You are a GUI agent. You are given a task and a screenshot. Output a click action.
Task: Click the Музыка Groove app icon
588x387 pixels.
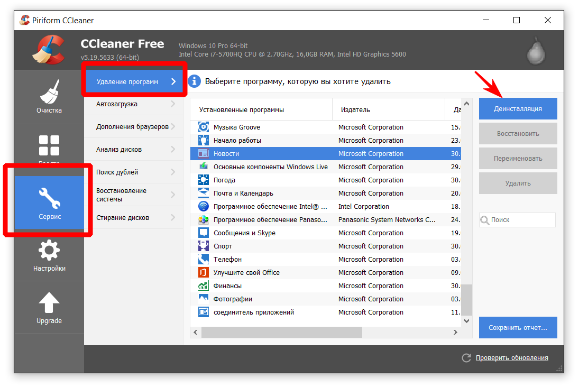click(204, 127)
